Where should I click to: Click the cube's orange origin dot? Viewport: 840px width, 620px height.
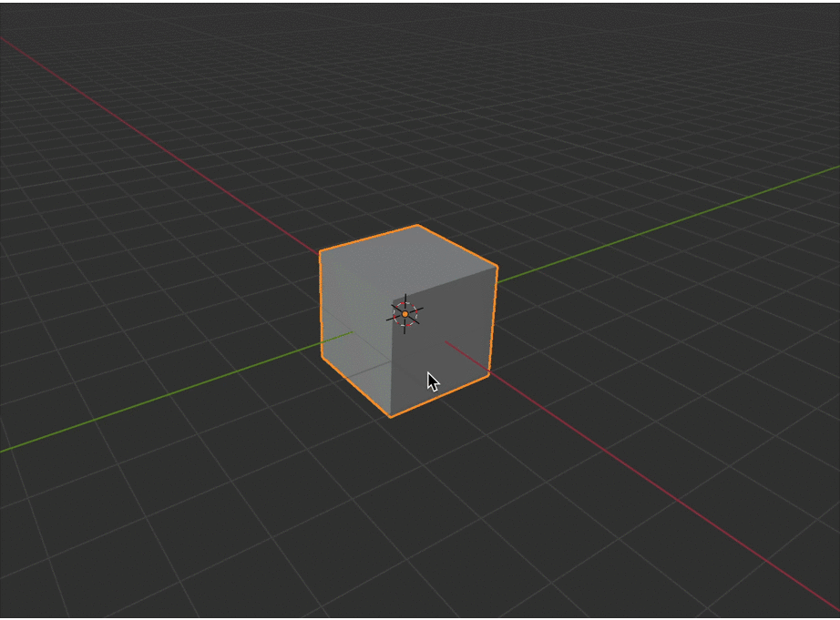click(x=405, y=314)
